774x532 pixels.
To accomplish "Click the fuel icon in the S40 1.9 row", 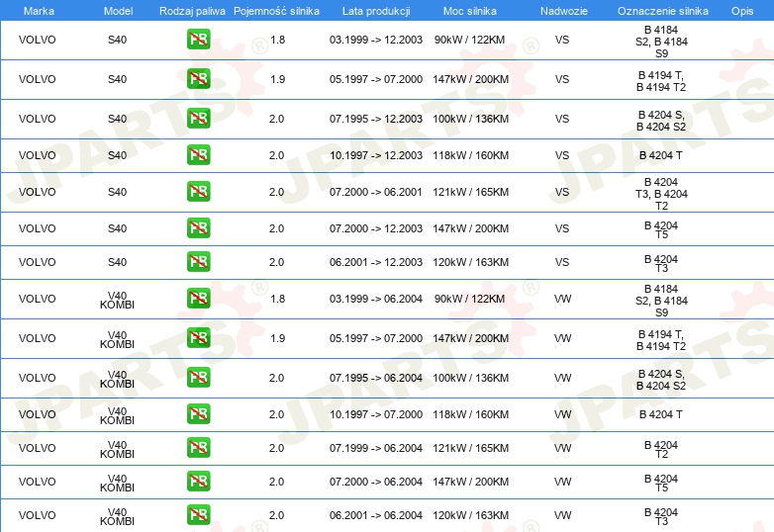I will (x=198, y=79).
